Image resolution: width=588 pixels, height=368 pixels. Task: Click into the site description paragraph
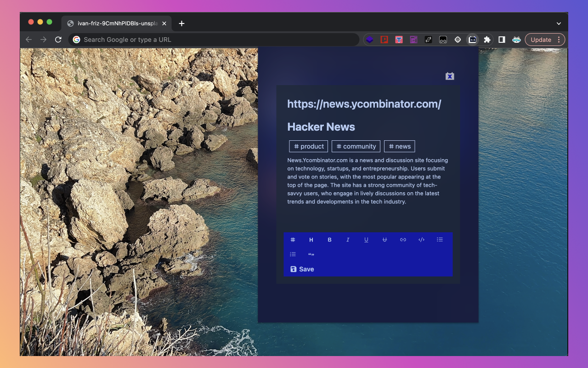pyautogui.click(x=367, y=181)
